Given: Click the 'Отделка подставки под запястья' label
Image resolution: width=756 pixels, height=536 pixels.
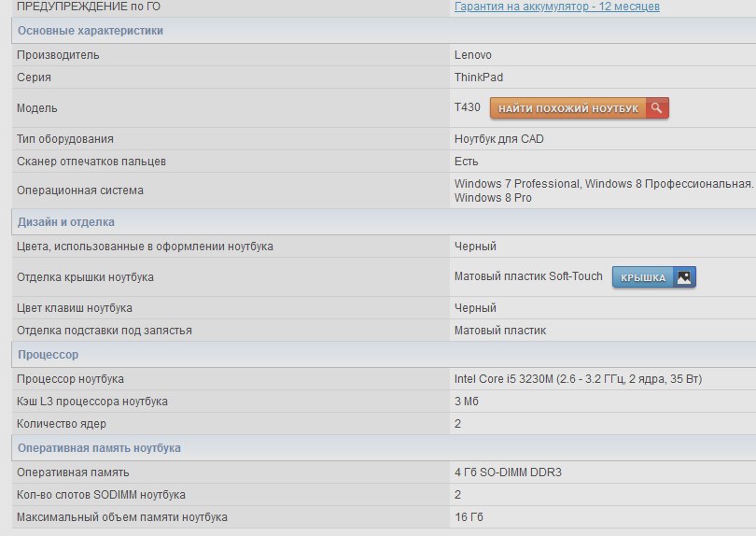Looking at the screenshot, I should coord(105,331).
